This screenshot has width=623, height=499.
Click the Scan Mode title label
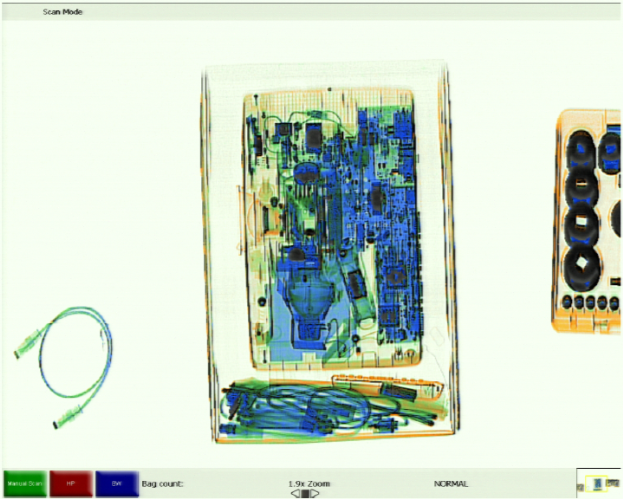pos(62,12)
